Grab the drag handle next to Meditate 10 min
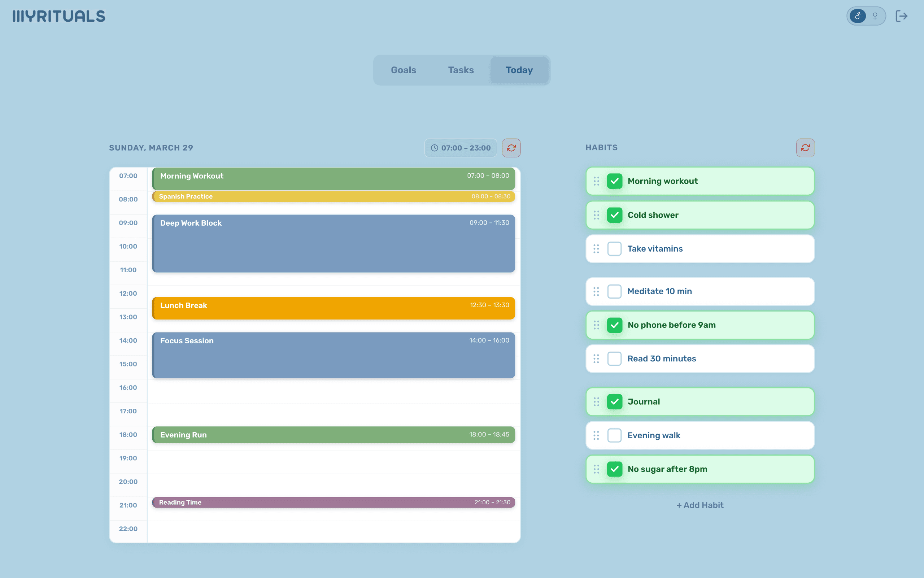 point(597,291)
